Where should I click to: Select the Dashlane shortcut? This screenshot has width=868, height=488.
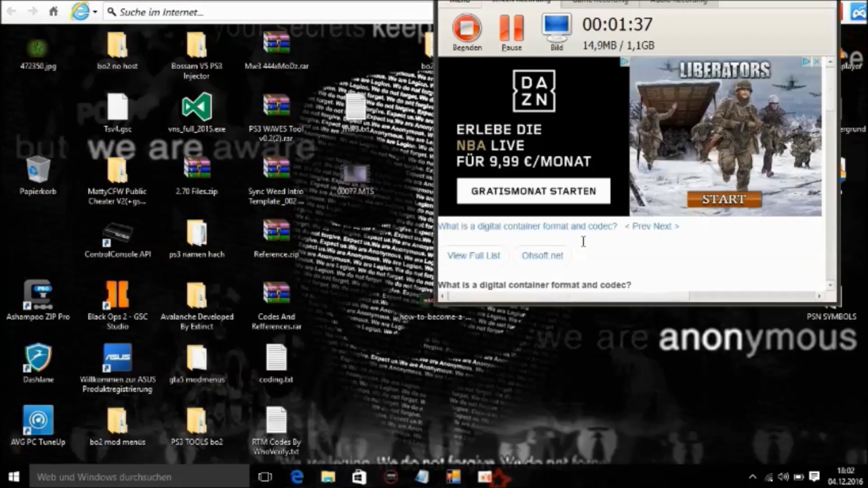pyautogui.click(x=38, y=364)
